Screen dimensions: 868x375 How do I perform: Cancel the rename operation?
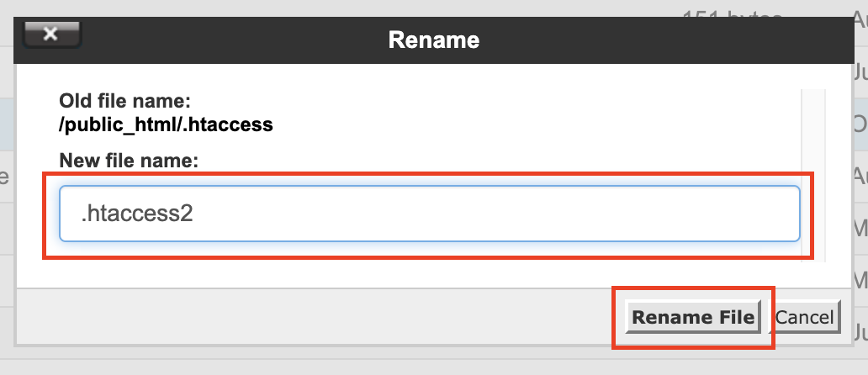click(x=805, y=317)
